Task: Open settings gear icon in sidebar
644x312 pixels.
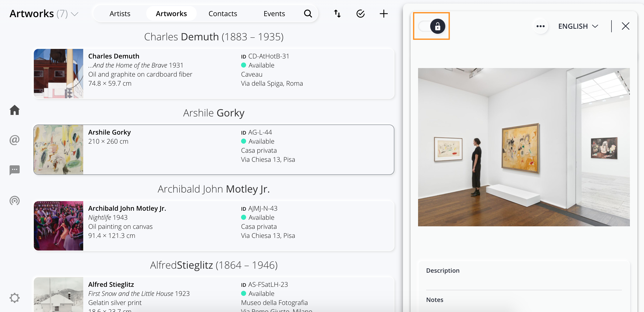Action: pos(15,298)
